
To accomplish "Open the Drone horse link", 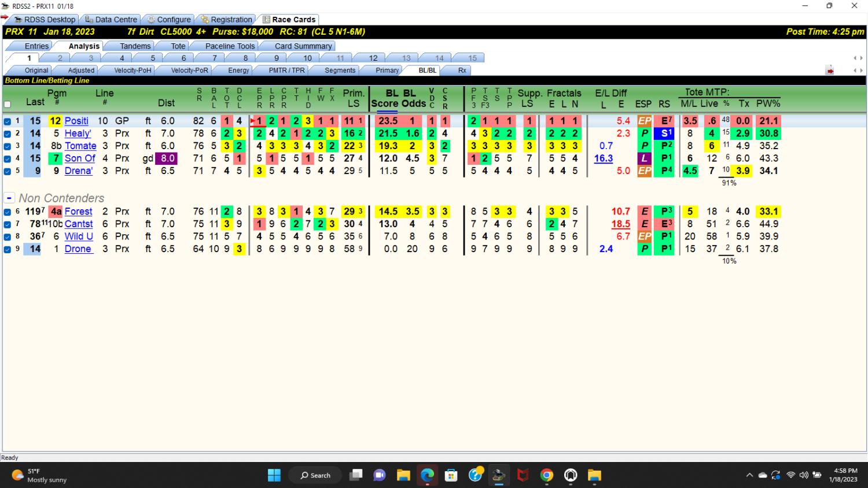I will click(x=78, y=249).
